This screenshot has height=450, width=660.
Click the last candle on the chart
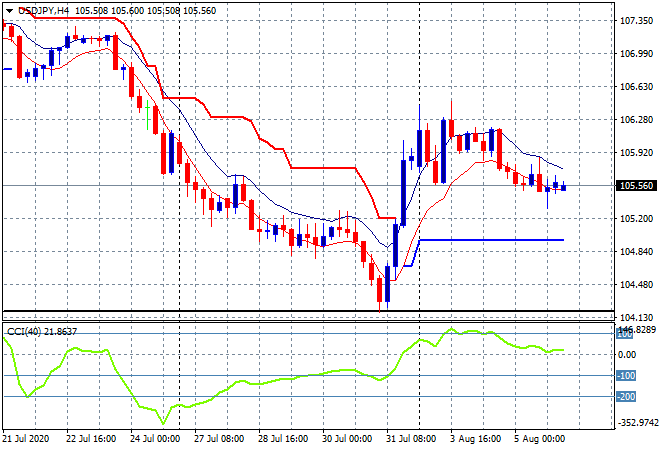(564, 187)
